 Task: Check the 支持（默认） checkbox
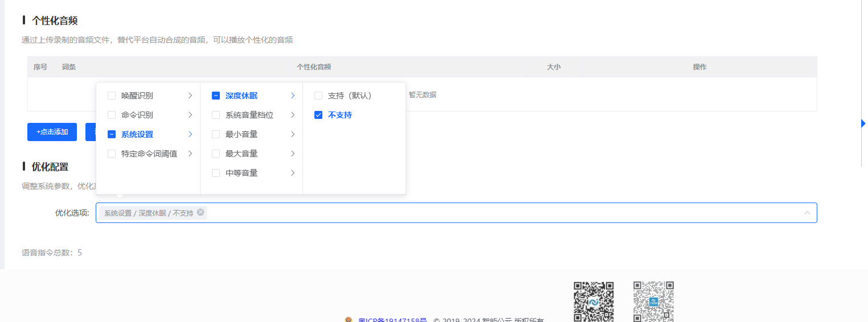pos(318,96)
